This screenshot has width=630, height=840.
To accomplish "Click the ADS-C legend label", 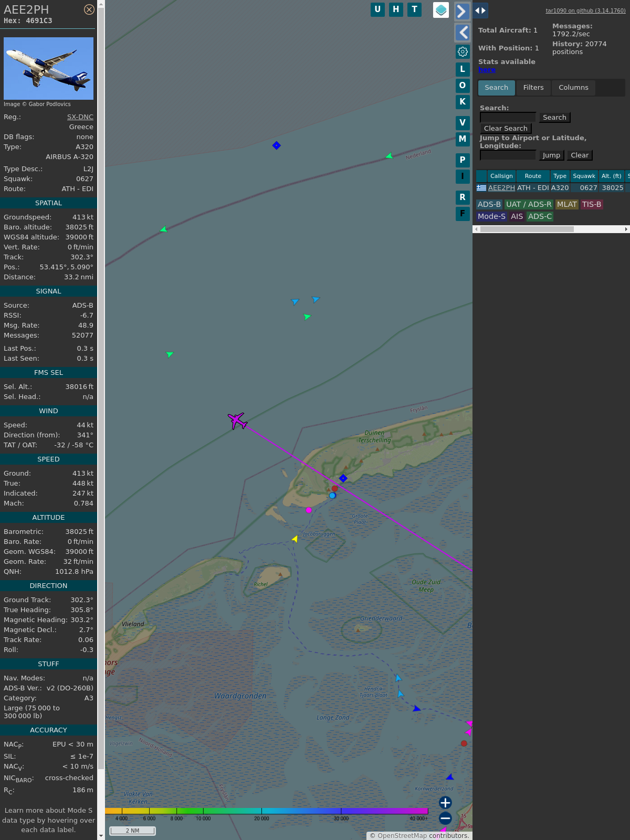I will point(540,217).
